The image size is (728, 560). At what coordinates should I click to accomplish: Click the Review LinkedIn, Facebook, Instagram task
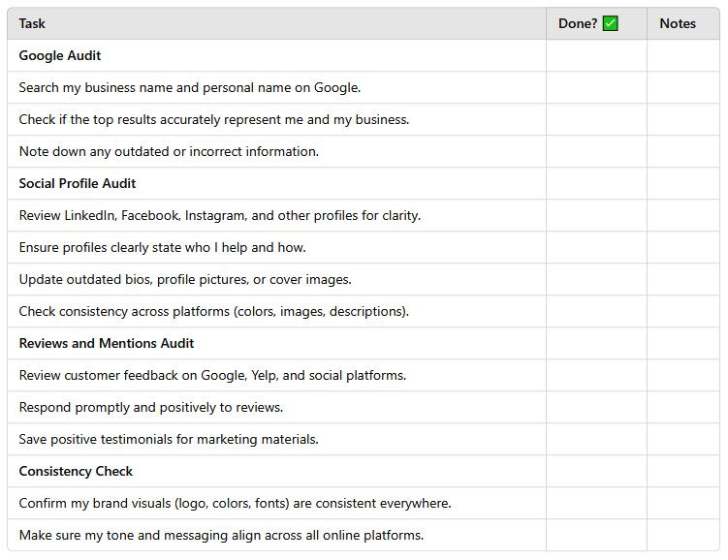pyautogui.click(x=220, y=215)
